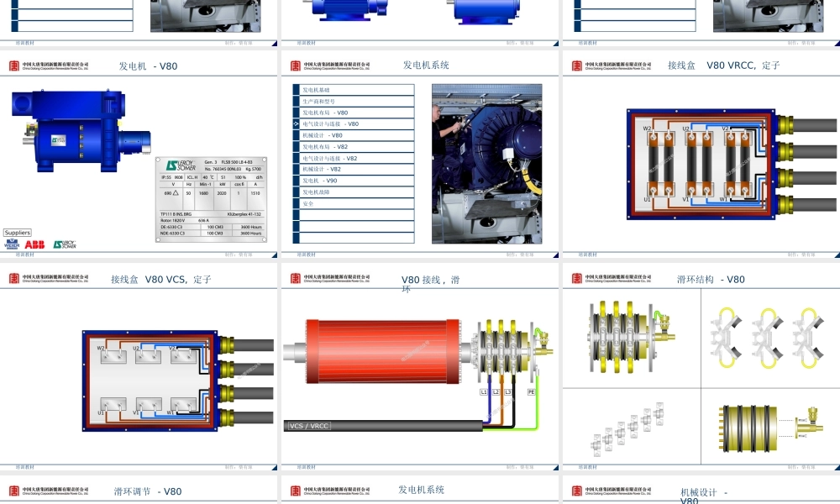
Task: Click the PE label on slip ring wiring
Action: [531, 391]
